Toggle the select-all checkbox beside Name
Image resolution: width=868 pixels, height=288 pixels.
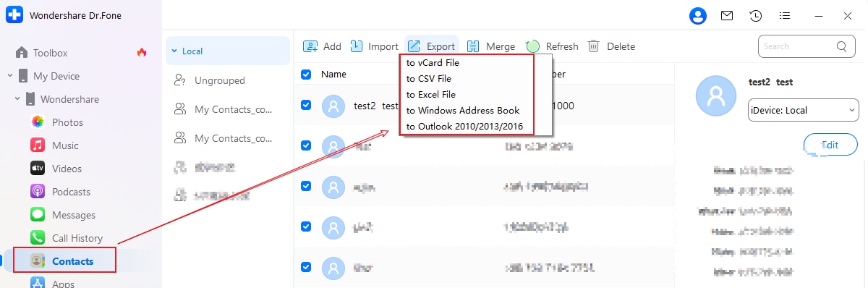coord(306,74)
